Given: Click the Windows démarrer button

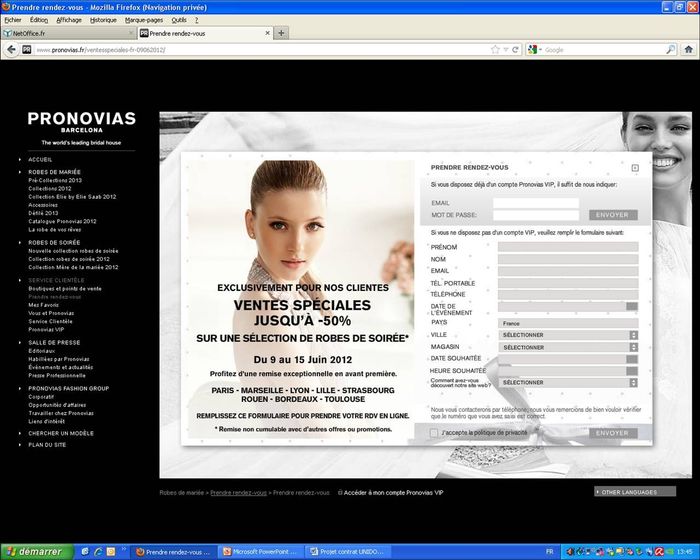Looking at the screenshot, I should [37, 552].
